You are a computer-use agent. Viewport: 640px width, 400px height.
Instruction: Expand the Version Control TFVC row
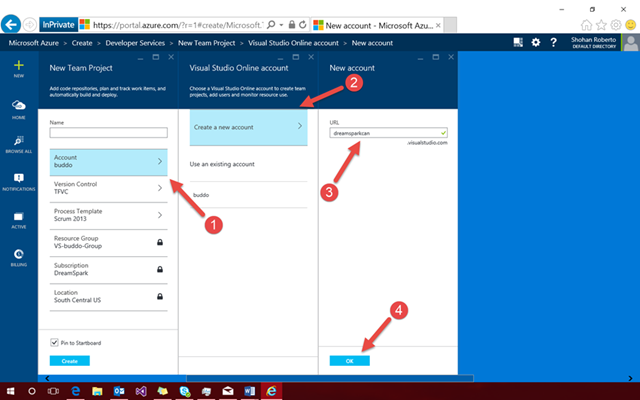pos(109,188)
